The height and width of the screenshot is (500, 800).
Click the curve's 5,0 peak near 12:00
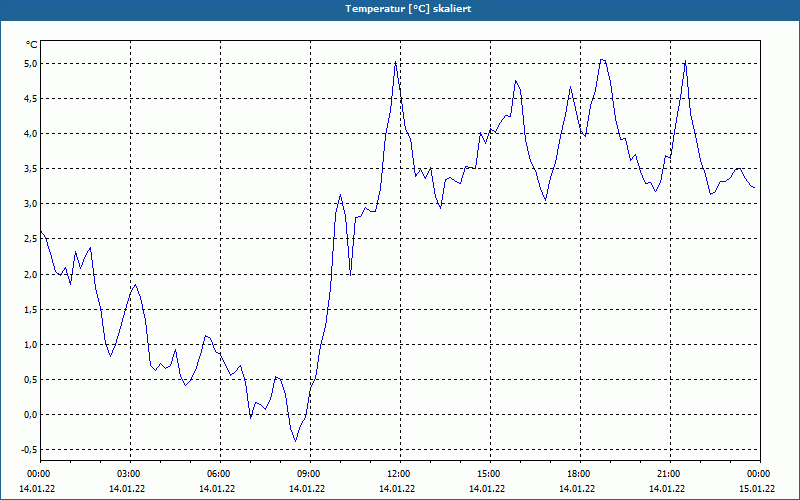pos(395,62)
